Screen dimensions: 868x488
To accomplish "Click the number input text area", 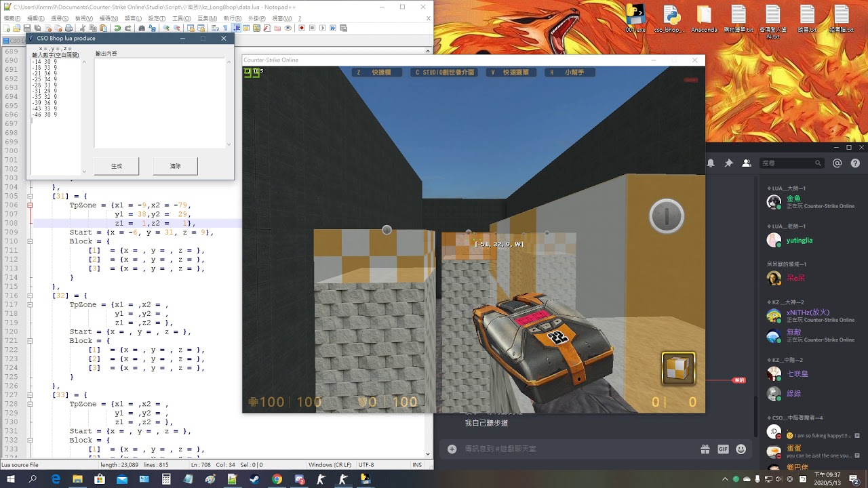I will coord(56,115).
